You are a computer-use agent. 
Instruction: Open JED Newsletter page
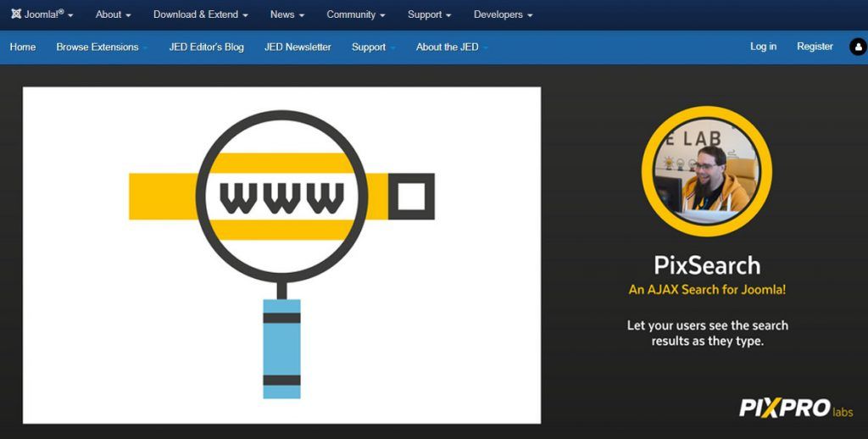(x=298, y=47)
